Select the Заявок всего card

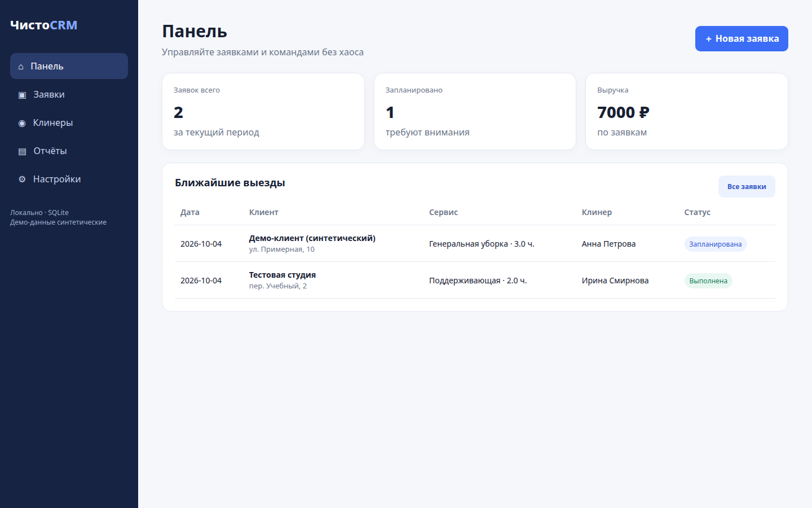point(263,111)
